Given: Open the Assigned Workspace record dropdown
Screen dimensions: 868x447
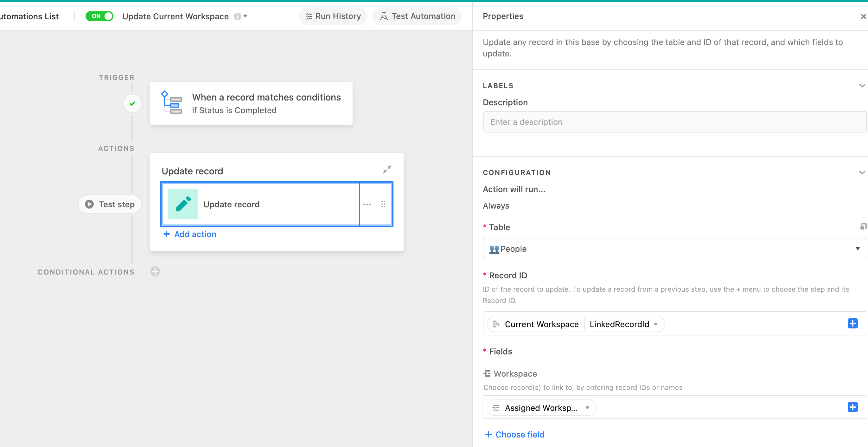Looking at the screenshot, I should (588, 408).
